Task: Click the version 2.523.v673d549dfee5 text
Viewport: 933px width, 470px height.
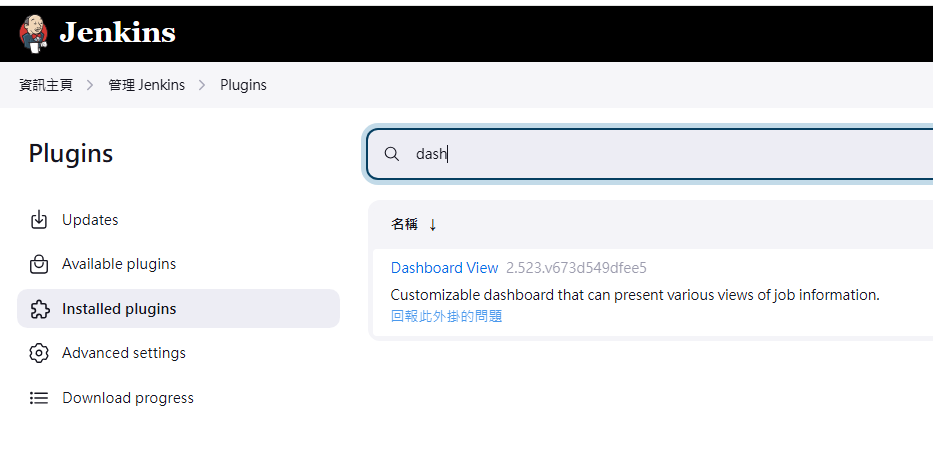Action: (x=576, y=268)
